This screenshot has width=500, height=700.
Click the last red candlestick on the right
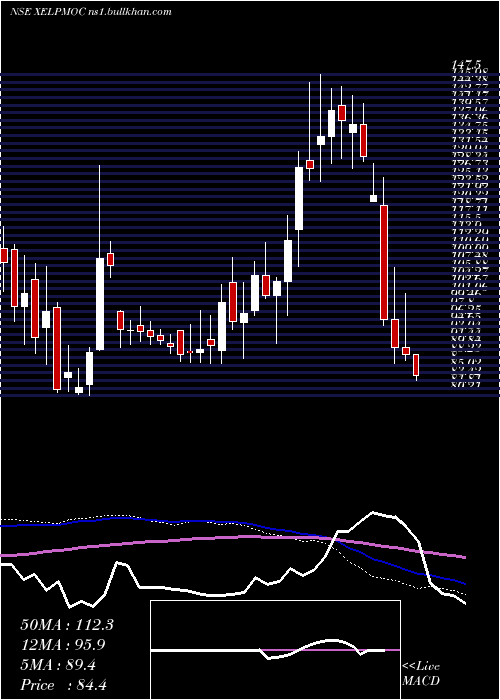coord(416,365)
